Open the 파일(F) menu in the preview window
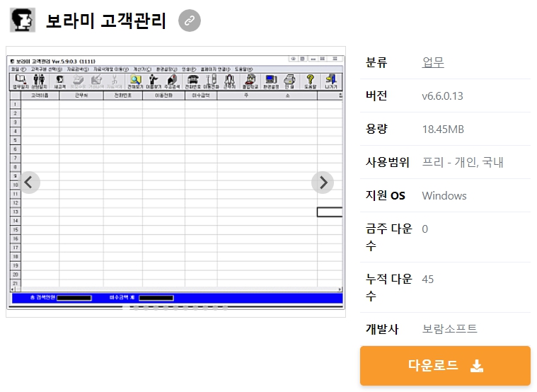Image resolution: width=537 pixels, height=392 pixels. 18,69
